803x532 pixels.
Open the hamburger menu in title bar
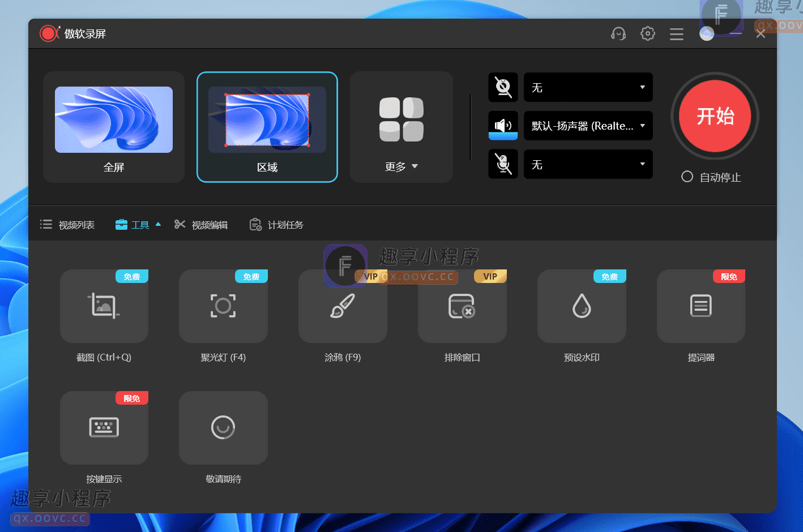677,35
